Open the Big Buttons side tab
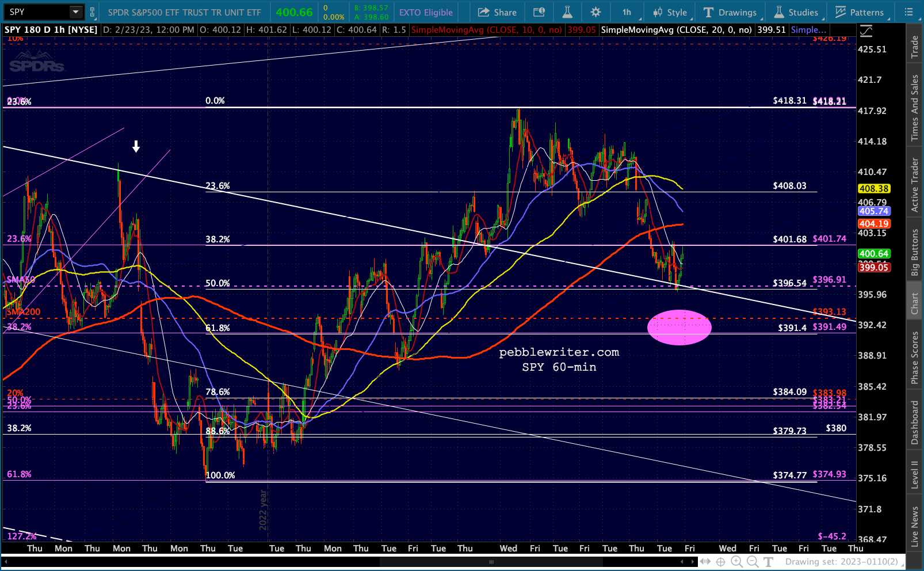This screenshot has height=571, width=924. click(915, 253)
